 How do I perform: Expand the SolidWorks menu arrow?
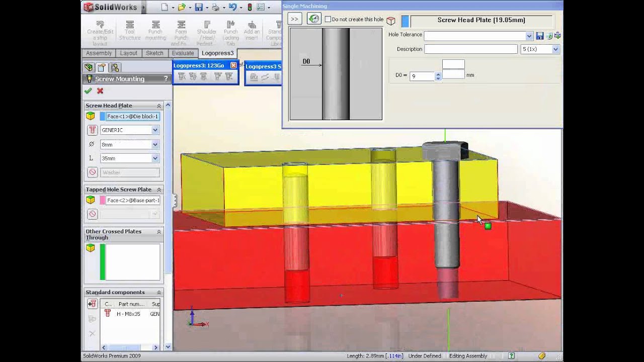tap(143, 7)
